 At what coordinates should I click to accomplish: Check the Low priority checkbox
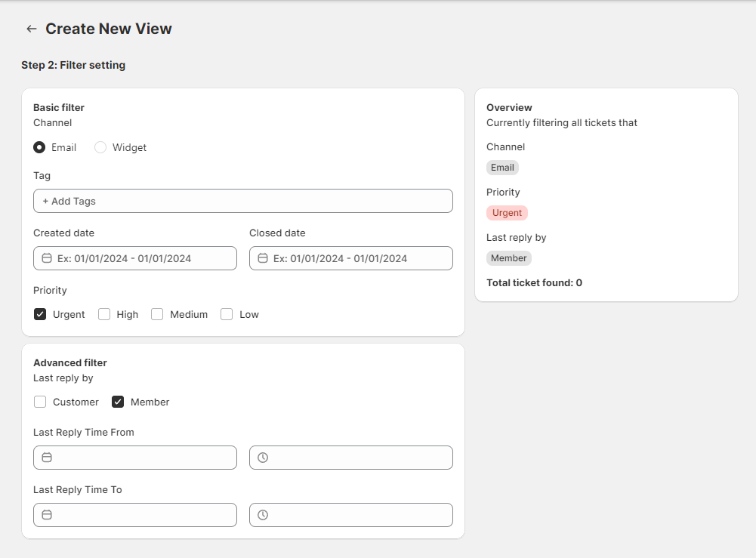227,314
